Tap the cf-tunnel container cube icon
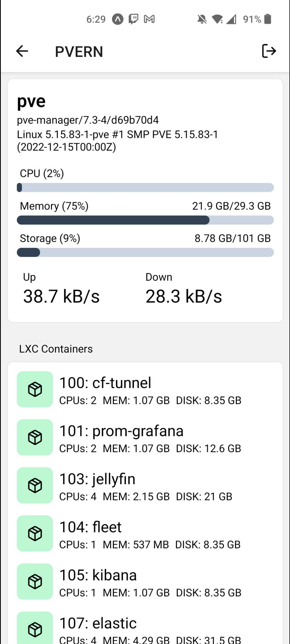The height and width of the screenshot is (644, 290). [35, 389]
